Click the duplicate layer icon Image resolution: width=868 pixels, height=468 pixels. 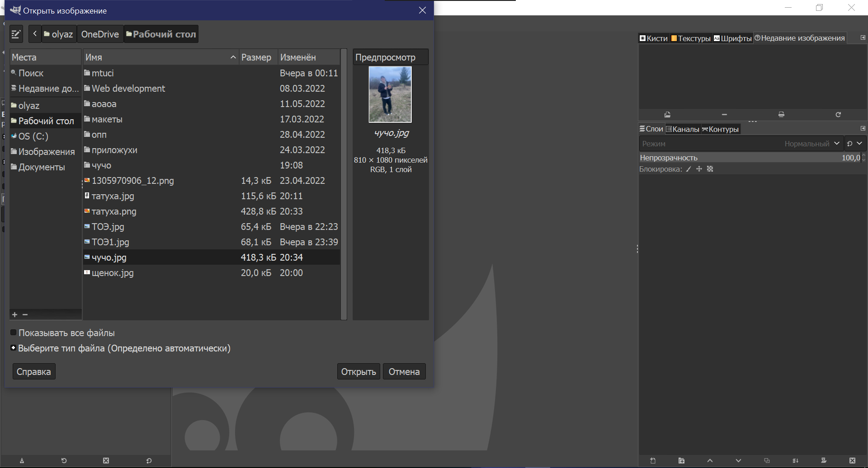[x=767, y=461]
